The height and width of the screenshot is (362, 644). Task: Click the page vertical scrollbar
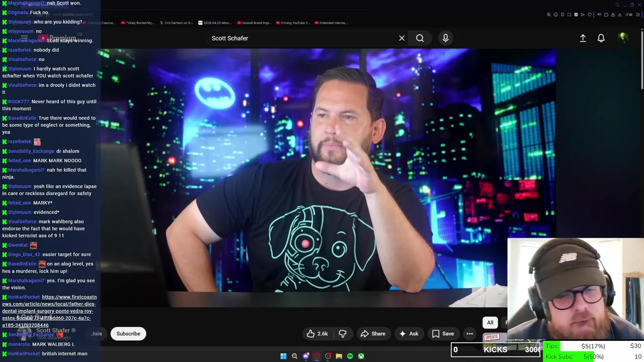coord(641,60)
